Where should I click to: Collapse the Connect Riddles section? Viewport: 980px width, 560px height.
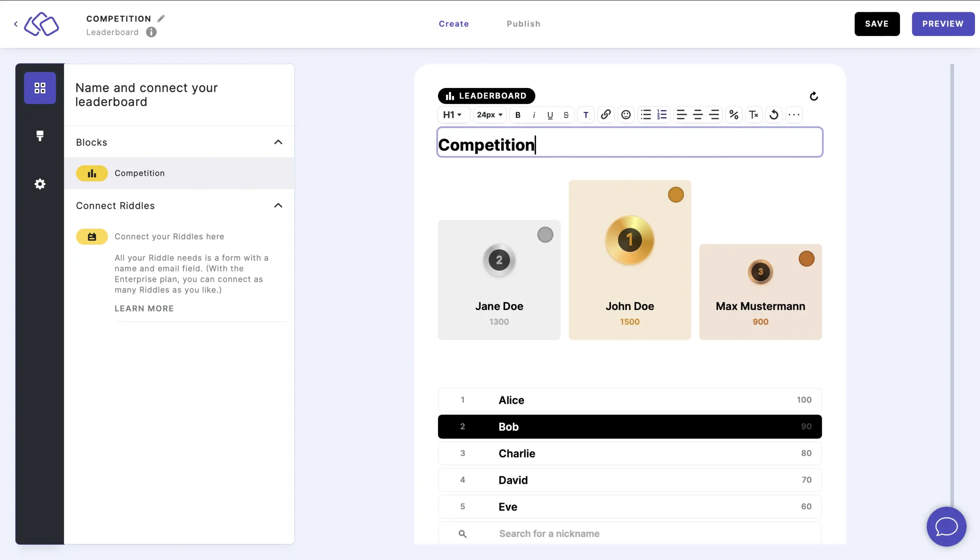278,206
